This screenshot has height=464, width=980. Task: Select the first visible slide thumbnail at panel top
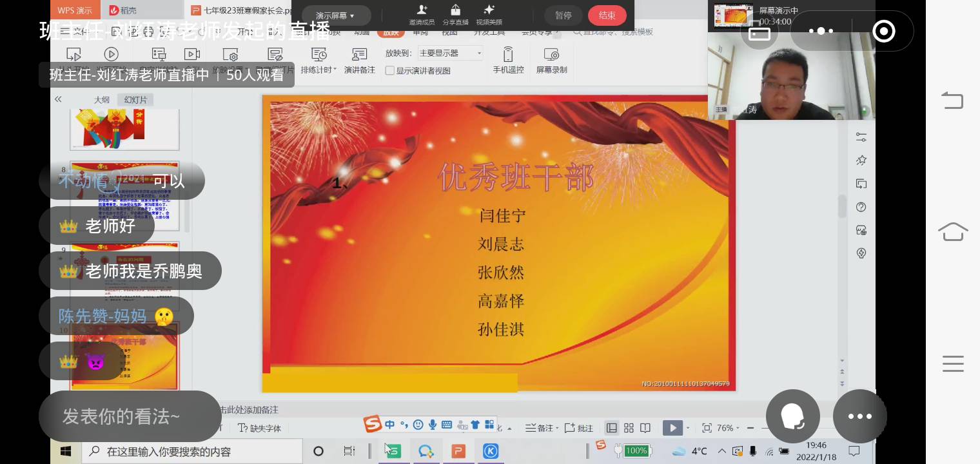(x=124, y=128)
